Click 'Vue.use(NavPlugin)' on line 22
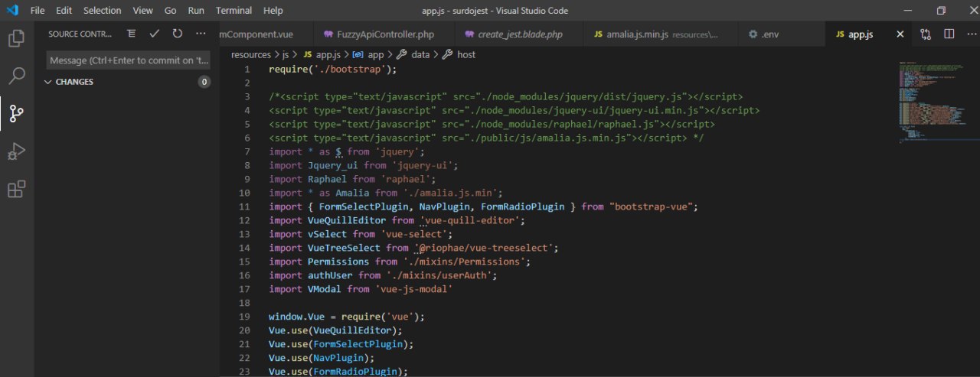This screenshot has width=980, height=377. (x=322, y=358)
